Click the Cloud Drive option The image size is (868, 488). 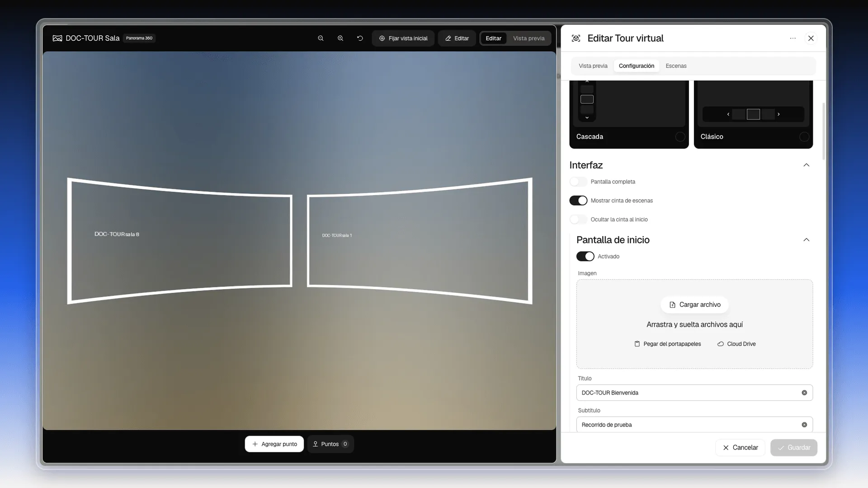click(736, 344)
